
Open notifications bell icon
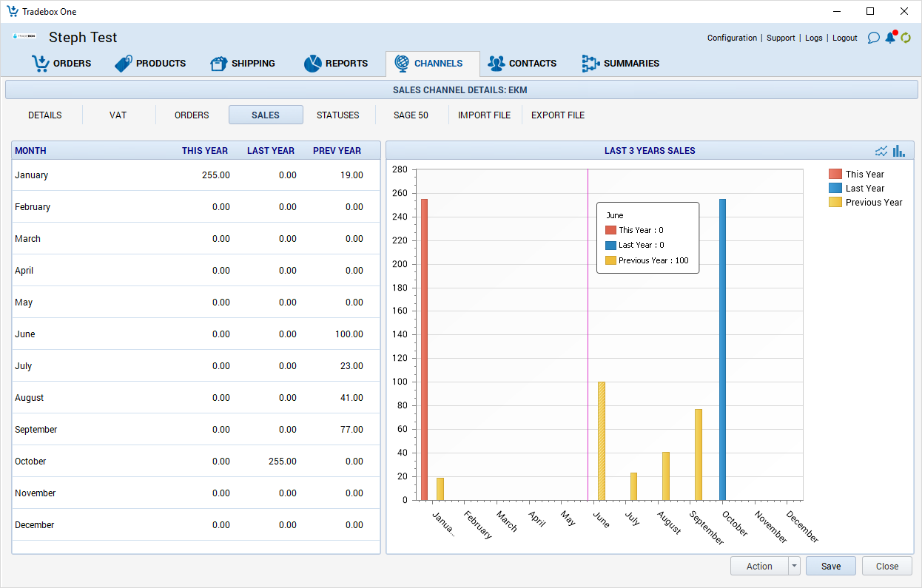890,38
